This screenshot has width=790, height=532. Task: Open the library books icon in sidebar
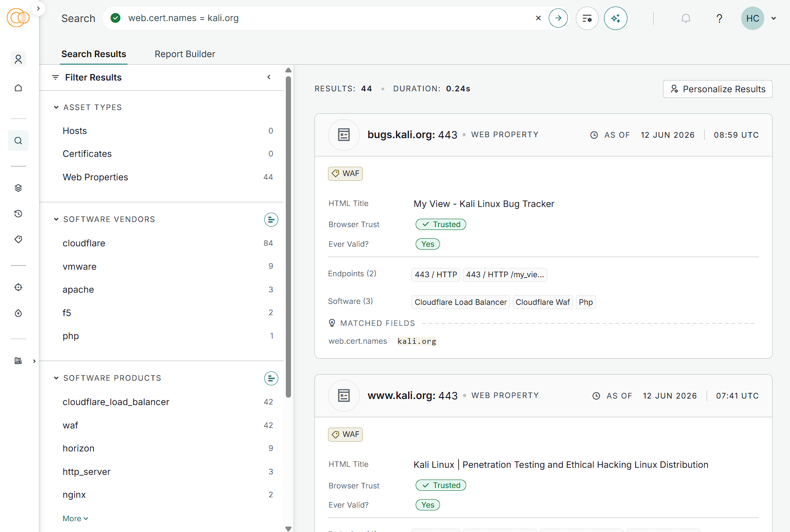click(x=18, y=361)
